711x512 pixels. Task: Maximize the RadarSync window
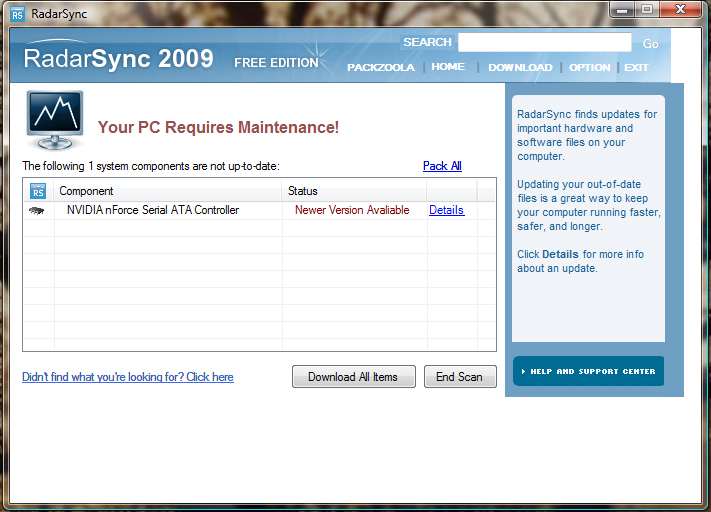coord(647,10)
